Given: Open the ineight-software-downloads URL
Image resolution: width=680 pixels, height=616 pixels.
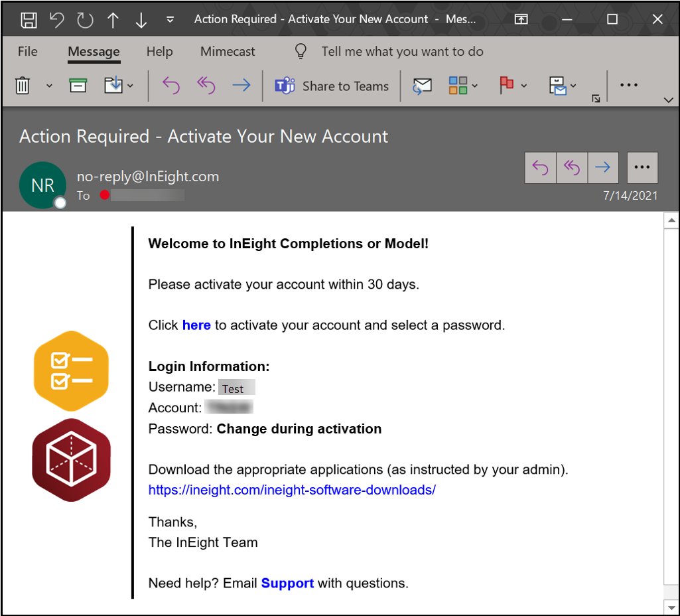Looking at the screenshot, I should click(292, 490).
